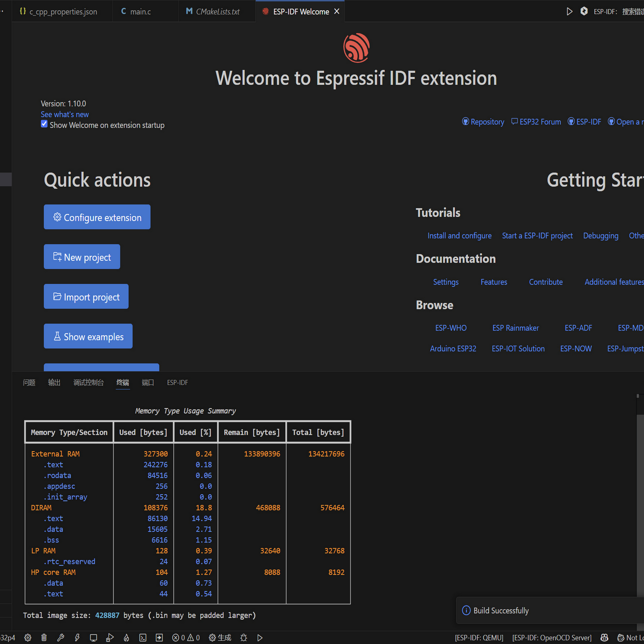644x644 pixels.
Task: Click the Espressif logo at top
Action: [356, 47]
